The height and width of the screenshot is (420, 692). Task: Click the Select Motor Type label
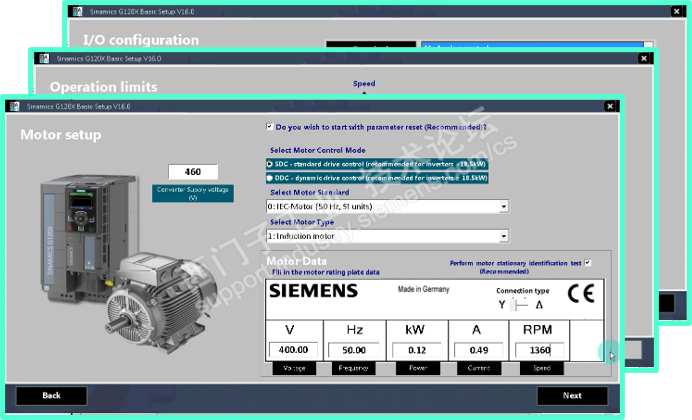click(302, 222)
